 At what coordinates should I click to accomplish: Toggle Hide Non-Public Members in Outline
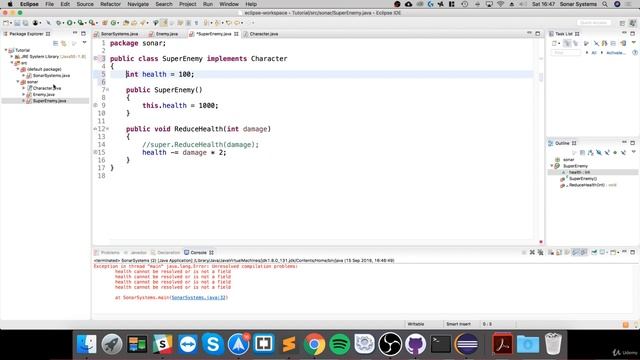[615, 153]
